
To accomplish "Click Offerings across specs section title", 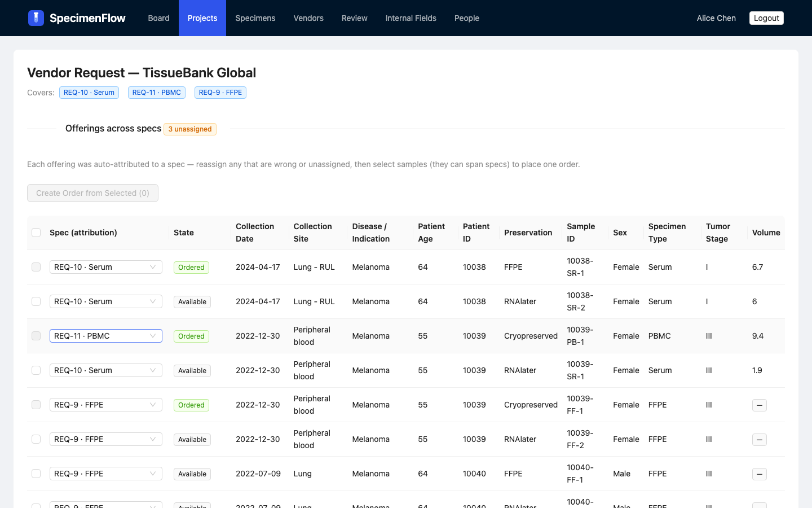I will (x=113, y=129).
